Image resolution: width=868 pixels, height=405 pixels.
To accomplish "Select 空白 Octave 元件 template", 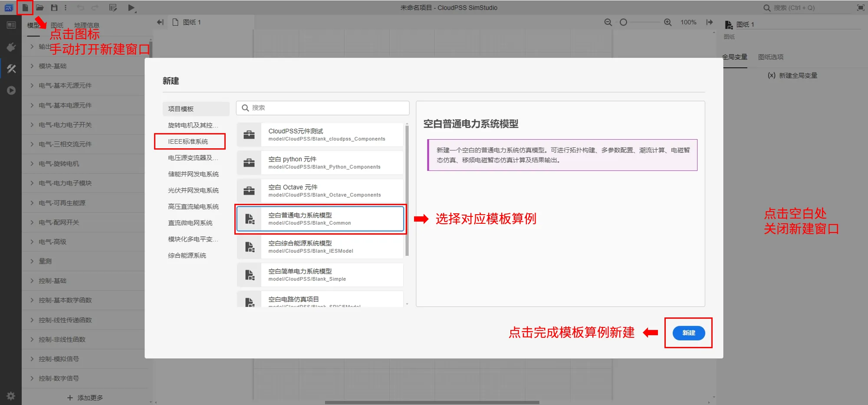I will (320, 191).
